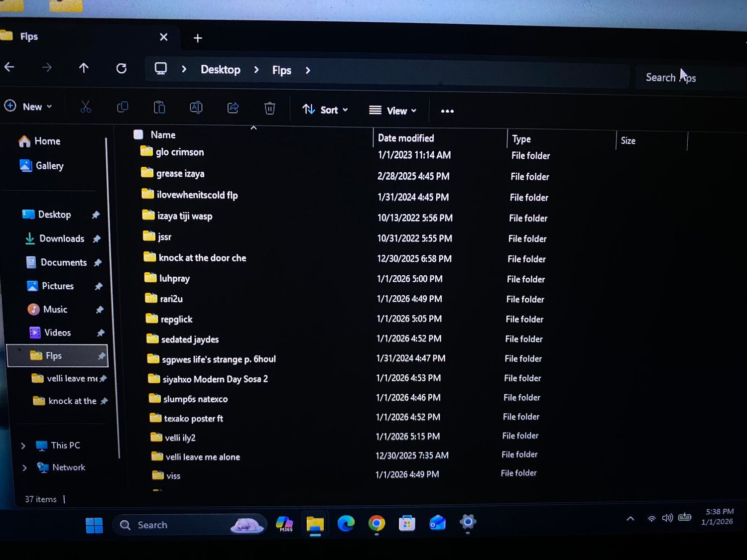This screenshot has width=747, height=560.
Task: Open Google Chrome from the taskbar
Action: (x=376, y=523)
